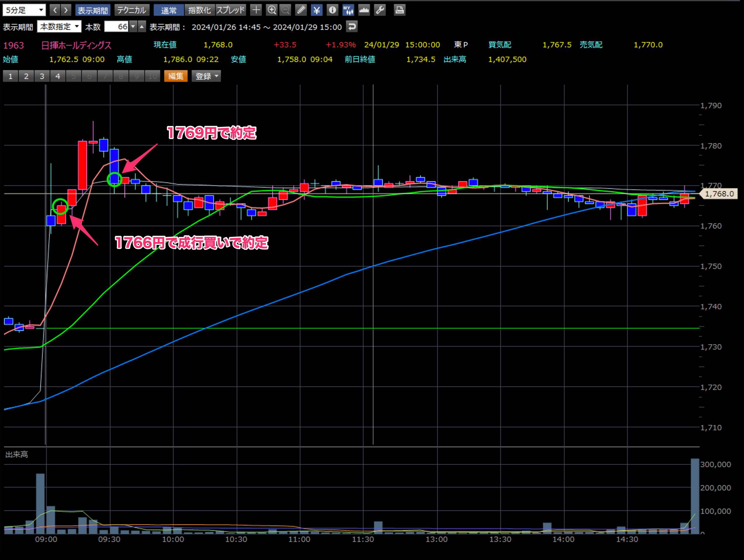Viewport: 744px width, 560px height.
Task: Open the テクニカル settings button
Action: pos(132,10)
